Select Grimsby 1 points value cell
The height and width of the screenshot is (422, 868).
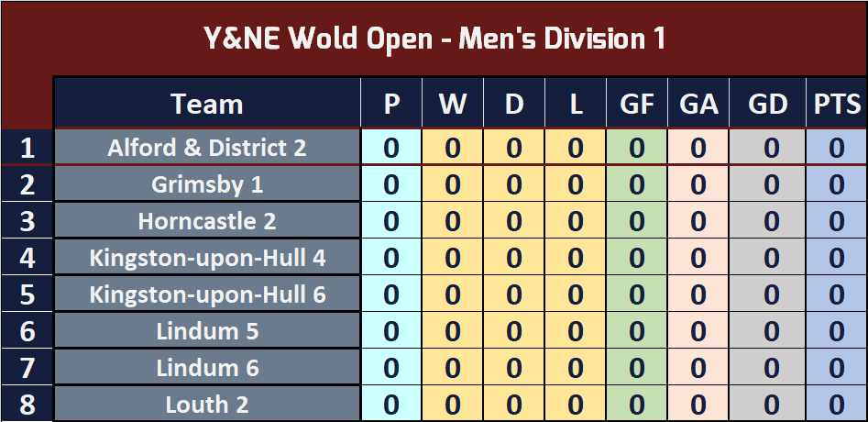[837, 184]
